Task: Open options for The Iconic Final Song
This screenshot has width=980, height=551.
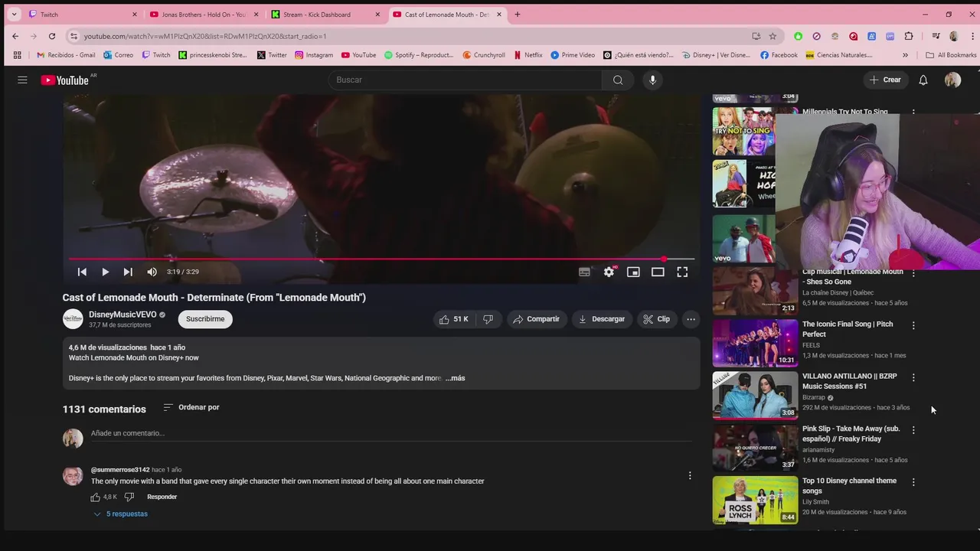Action: [x=913, y=325]
